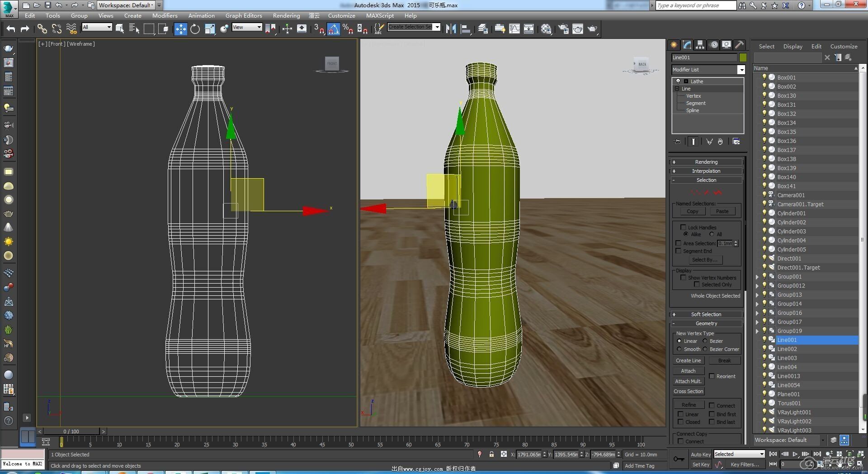Select the Select and Move tool
Screen dimensions: 868x474
click(180, 29)
